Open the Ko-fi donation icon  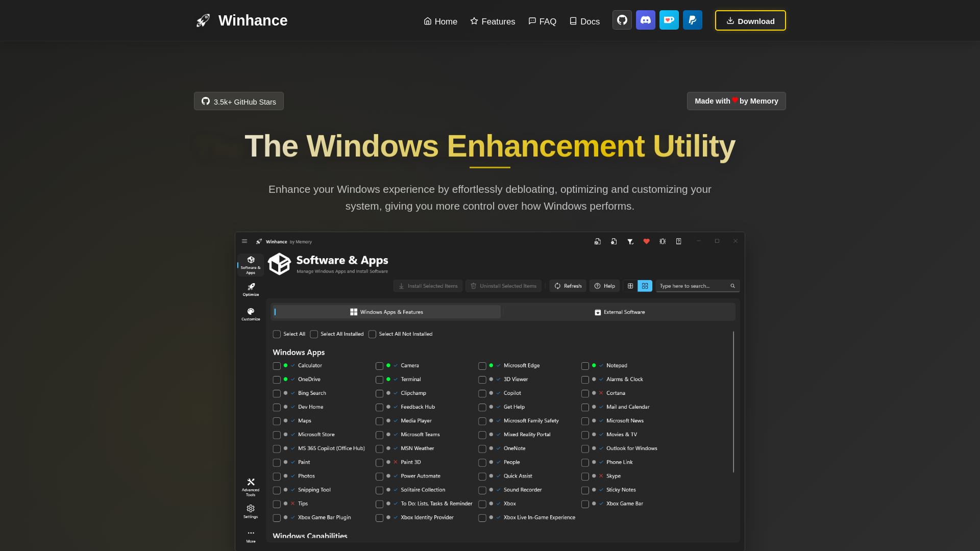coord(669,20)
